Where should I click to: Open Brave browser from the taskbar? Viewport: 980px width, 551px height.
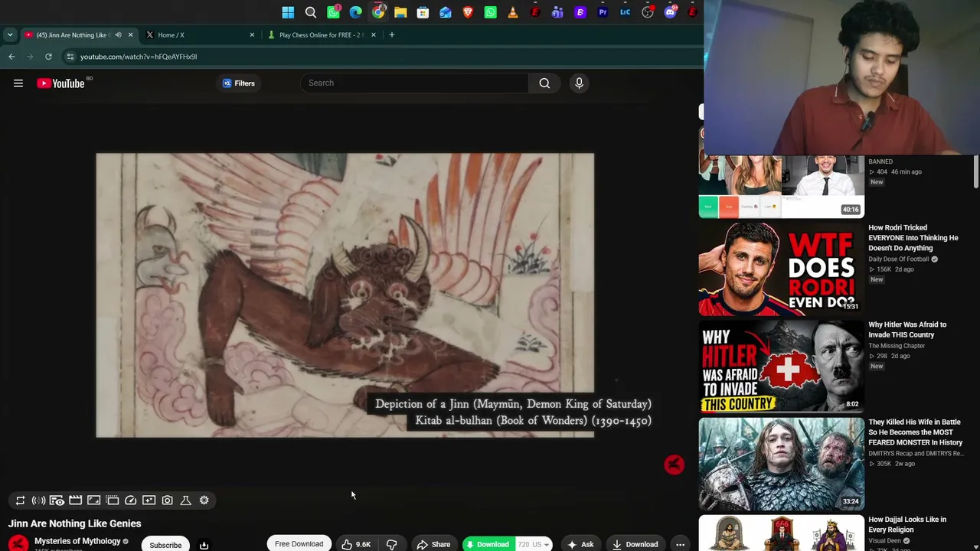coord(468,12)
